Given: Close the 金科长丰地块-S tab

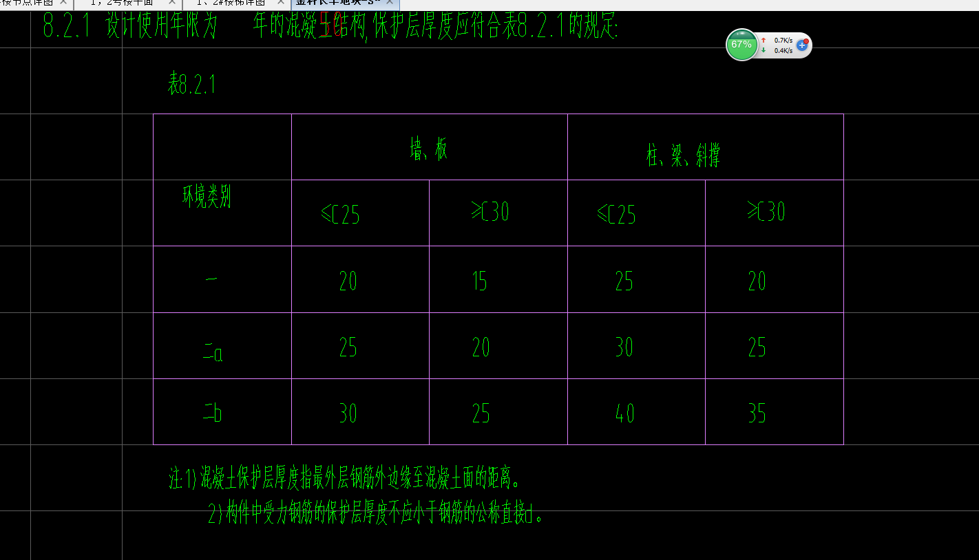Looking at the screenshot, I should coord(390,3).
